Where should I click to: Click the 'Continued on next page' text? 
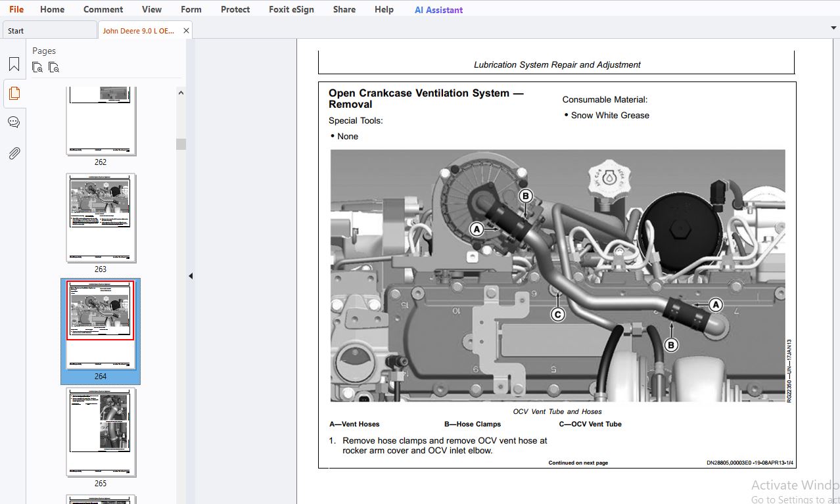point(578,463)
